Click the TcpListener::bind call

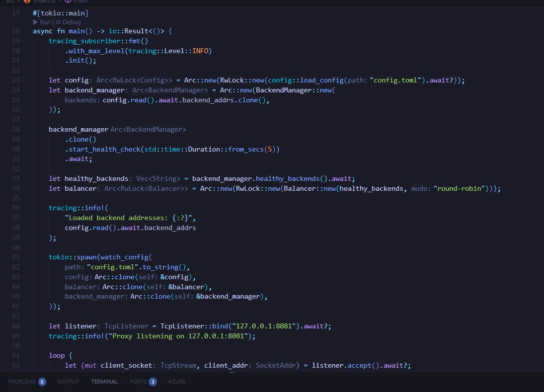pos(194,326)
